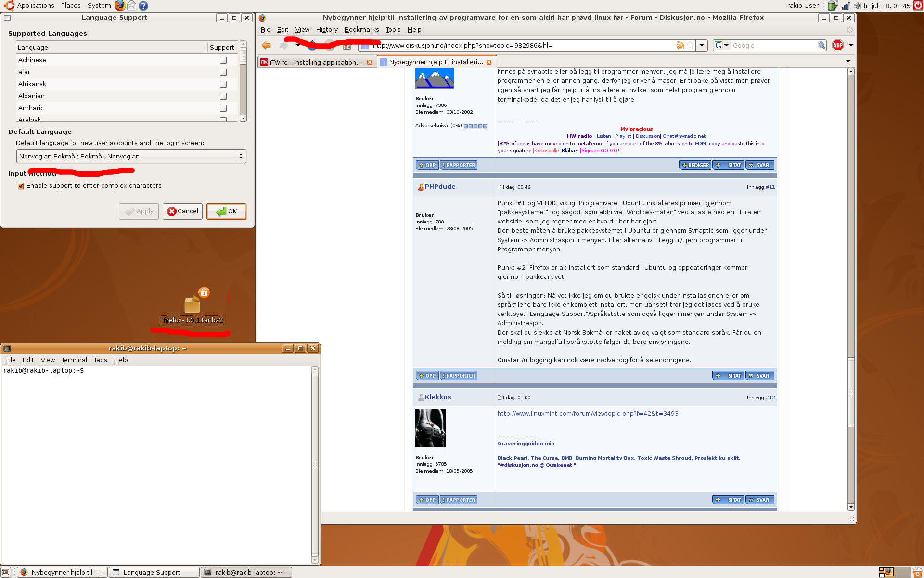
Task: Open the search engine selector dropdown
Action: click(x=721, y=45)
